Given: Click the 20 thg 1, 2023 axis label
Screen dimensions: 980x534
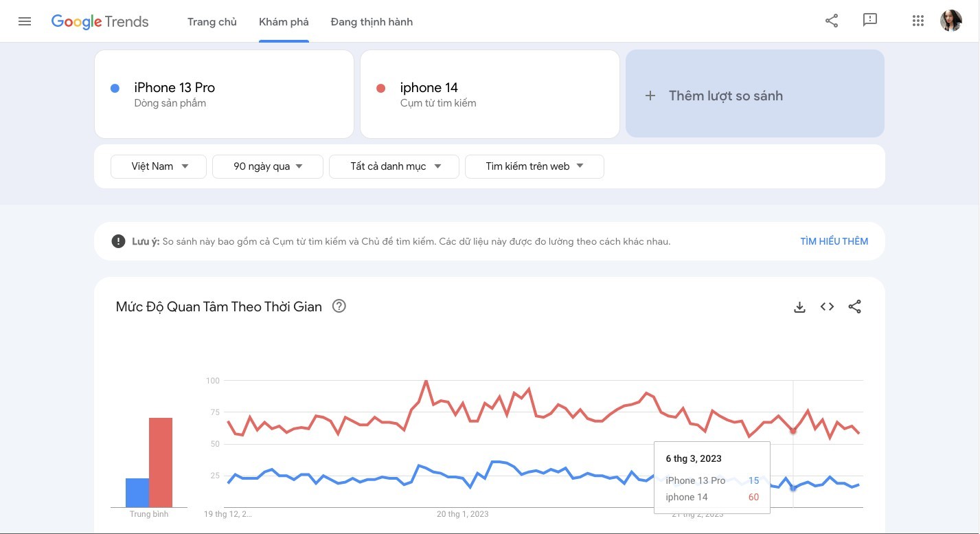Looking at the screenshot, I should tap(463, 514).
